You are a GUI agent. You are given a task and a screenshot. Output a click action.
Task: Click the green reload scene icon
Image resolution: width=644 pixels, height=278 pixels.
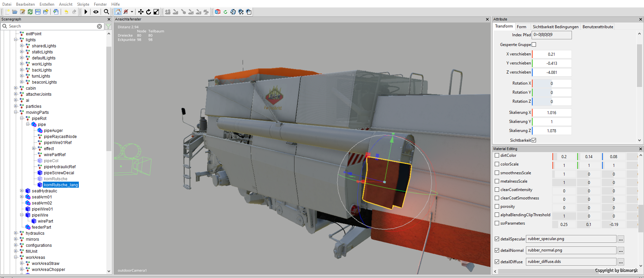30,12
